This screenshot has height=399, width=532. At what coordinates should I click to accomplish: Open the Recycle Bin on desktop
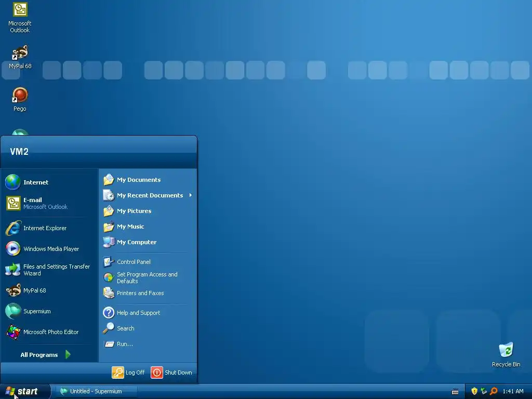pyautogui.click(x=506, y=355)
